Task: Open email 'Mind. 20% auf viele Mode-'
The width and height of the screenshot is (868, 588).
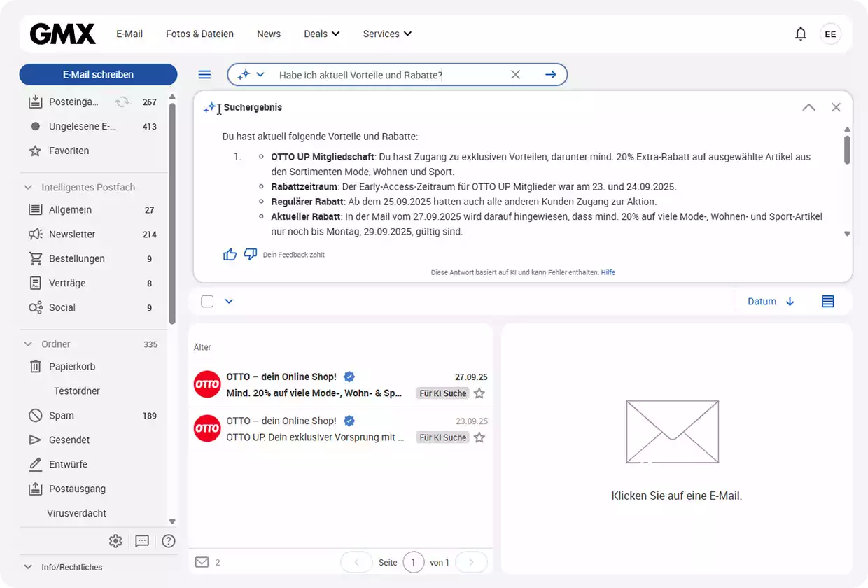Action: pyautogui.click(x=341, y=385)
